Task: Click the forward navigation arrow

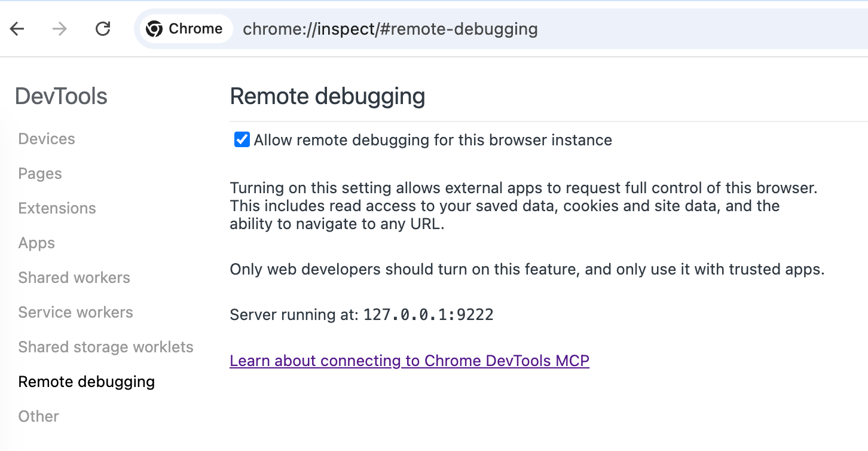Action: pos(60,29)
